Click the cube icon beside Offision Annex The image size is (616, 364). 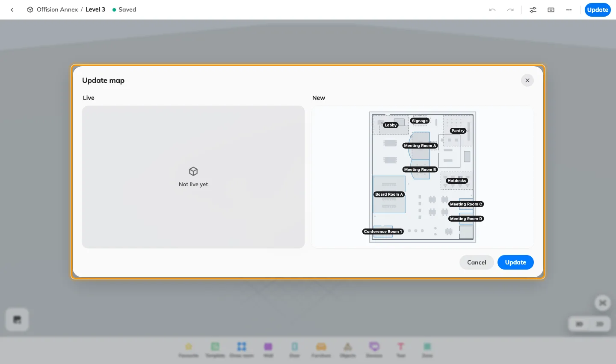click(30, 9)
